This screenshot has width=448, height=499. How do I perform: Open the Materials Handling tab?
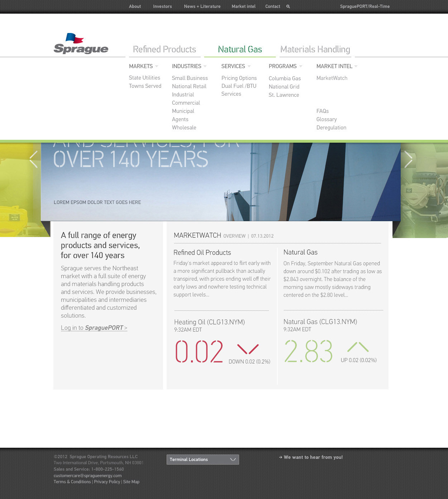point(315,49)
